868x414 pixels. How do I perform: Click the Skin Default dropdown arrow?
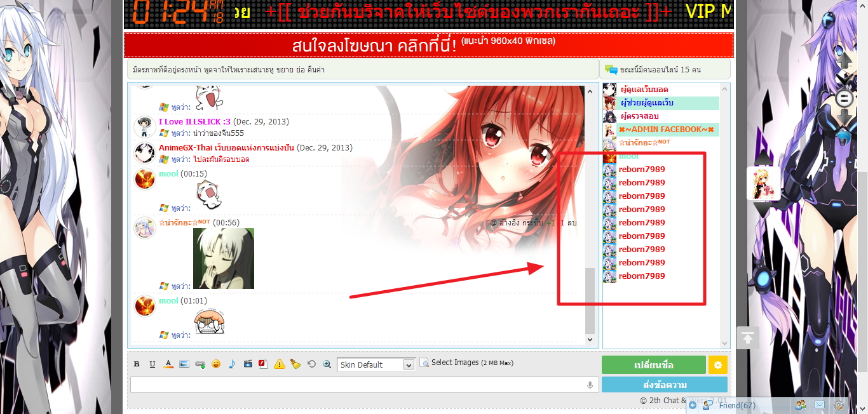(409, 364)
